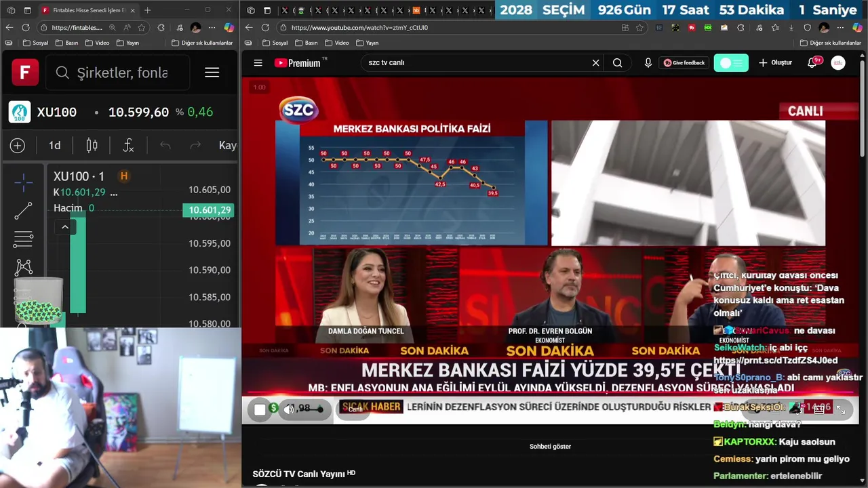Open the YouTube account avatar menu
The height and width of the screenshot is (488, 868).
click(x=838, y=62)
